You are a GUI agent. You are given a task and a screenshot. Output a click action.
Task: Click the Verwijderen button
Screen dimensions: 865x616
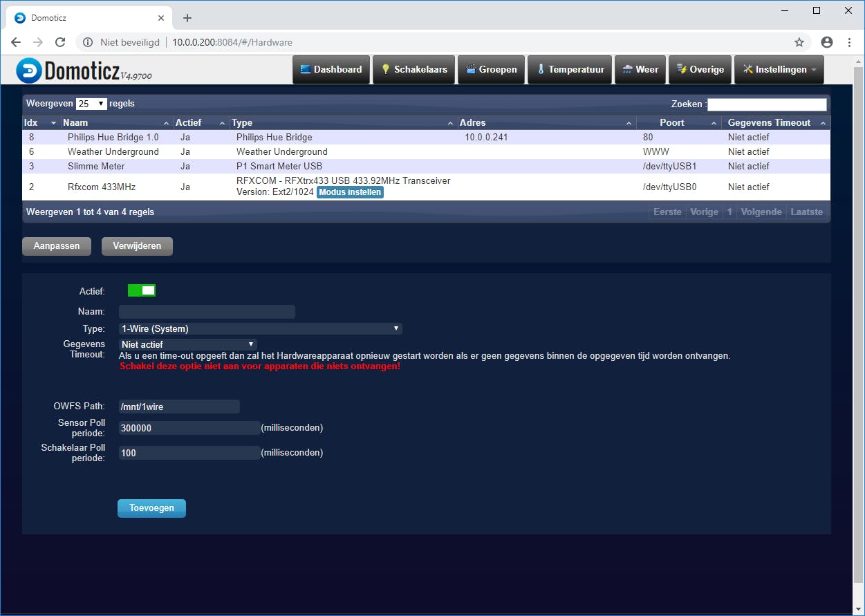(137, 246)
